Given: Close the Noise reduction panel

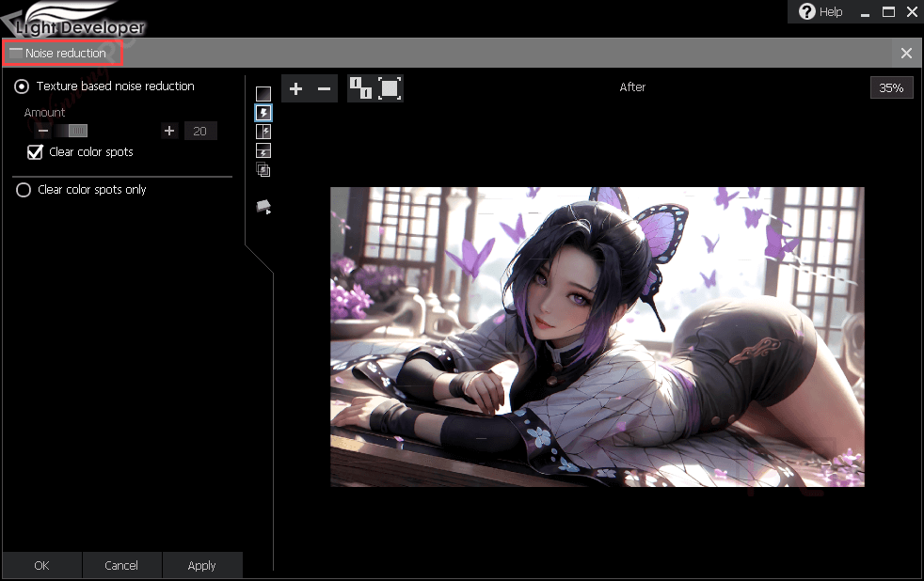Looking at the screenshot, I should 906,53.
